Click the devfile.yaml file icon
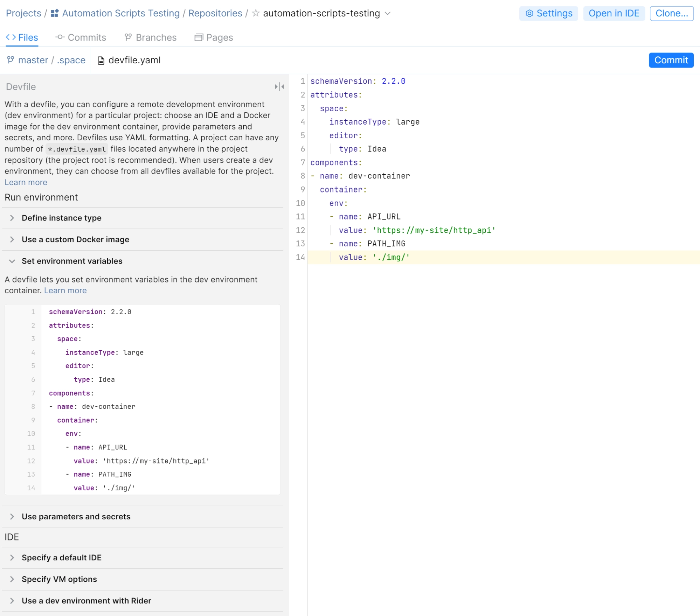This screenshot has width=700, height=616. (x=101, y=61)
